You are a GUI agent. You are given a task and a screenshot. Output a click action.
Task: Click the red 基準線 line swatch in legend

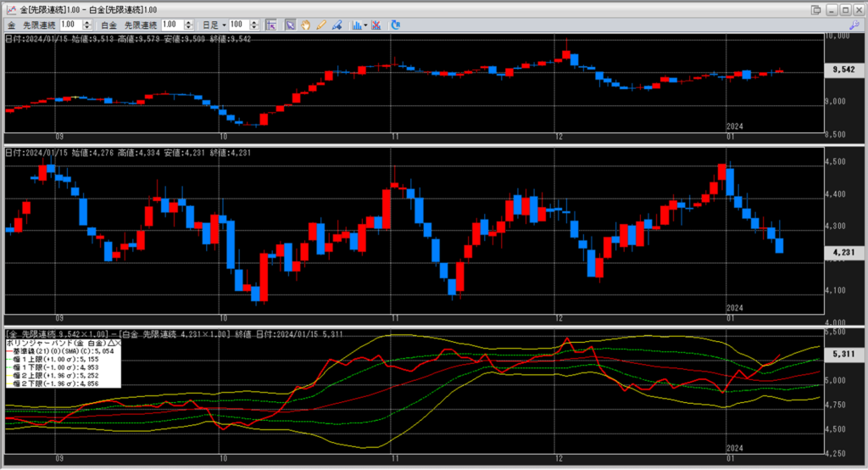coord(10,351)
